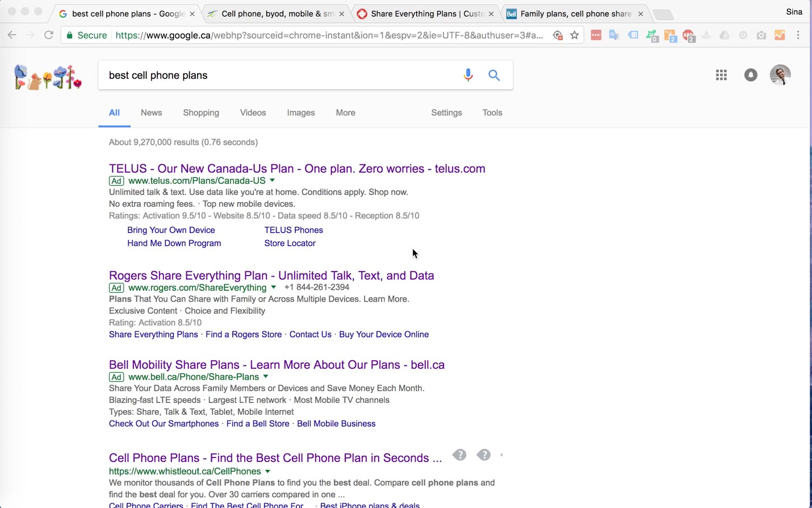Open the search Tools options
The width and height of the screenshot is (812, 508).
492,113
